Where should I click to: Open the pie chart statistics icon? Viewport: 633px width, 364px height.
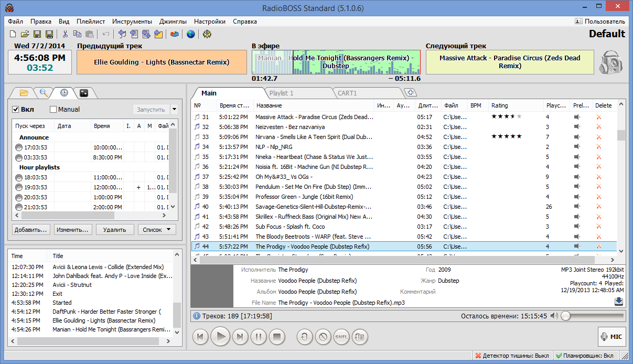click(174, 34)
